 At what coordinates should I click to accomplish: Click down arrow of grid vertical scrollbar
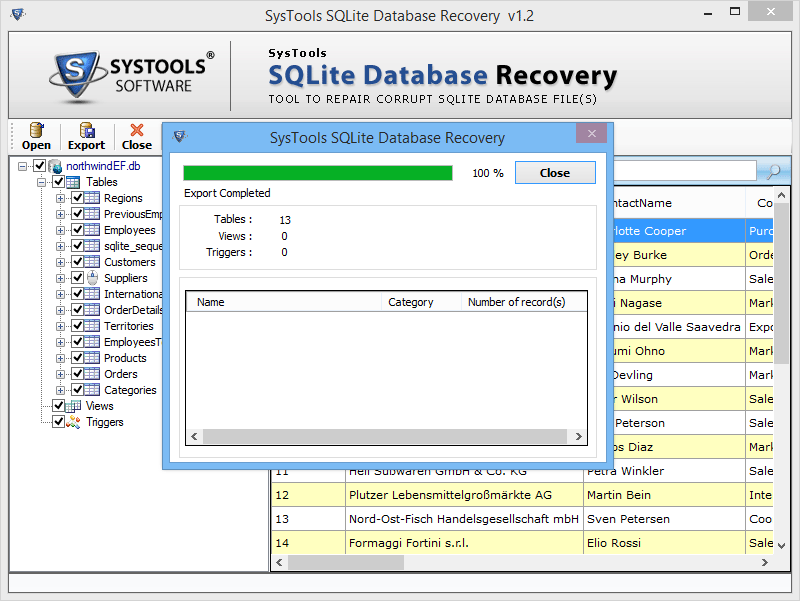coord(781,546)
